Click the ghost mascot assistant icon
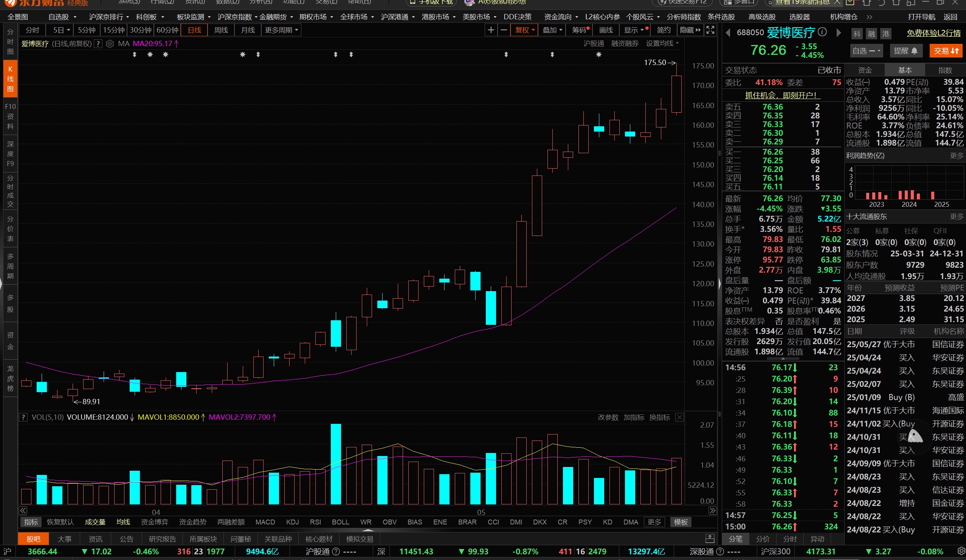This screenshot has width=966, height=560. pos(915,436)
